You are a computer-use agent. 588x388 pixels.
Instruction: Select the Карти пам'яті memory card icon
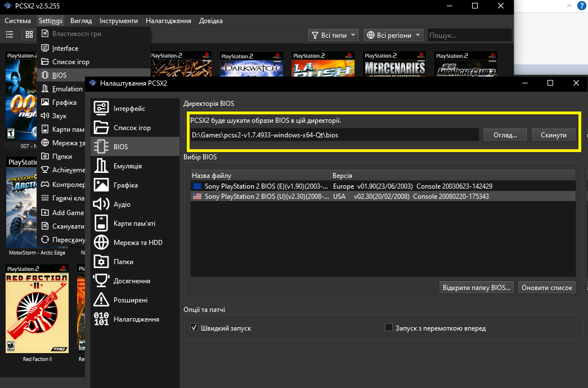click(x=101, y=224)
